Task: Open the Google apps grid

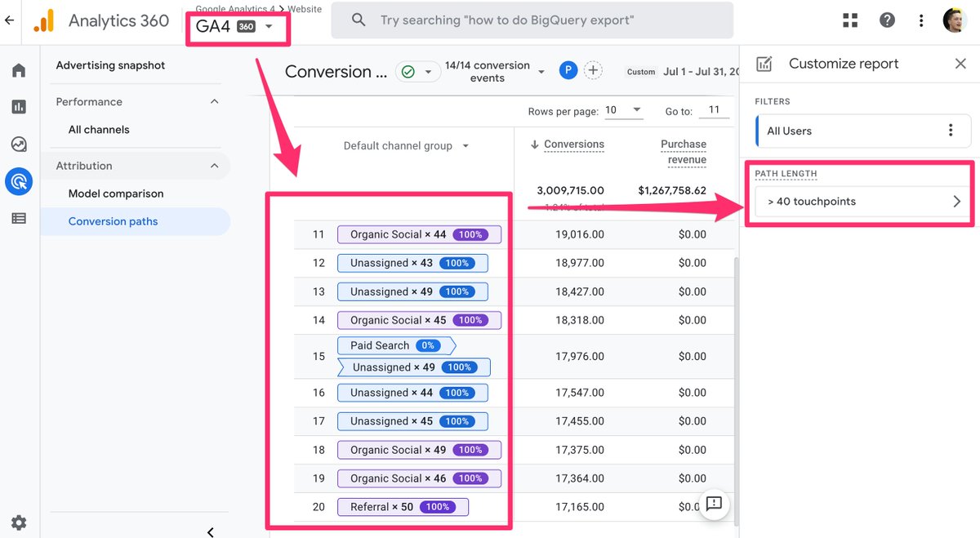Action: point(850,20)
